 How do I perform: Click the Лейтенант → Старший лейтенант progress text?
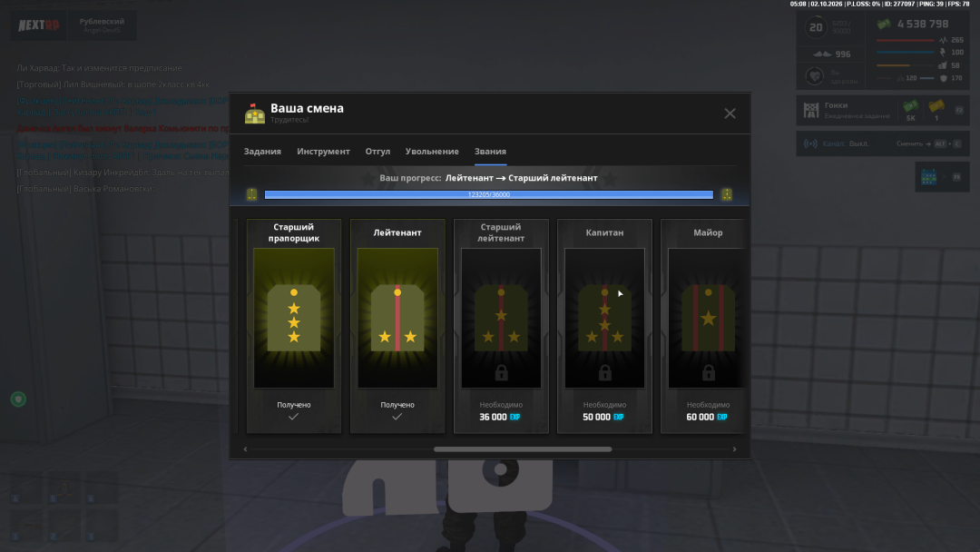coord(521,178)
